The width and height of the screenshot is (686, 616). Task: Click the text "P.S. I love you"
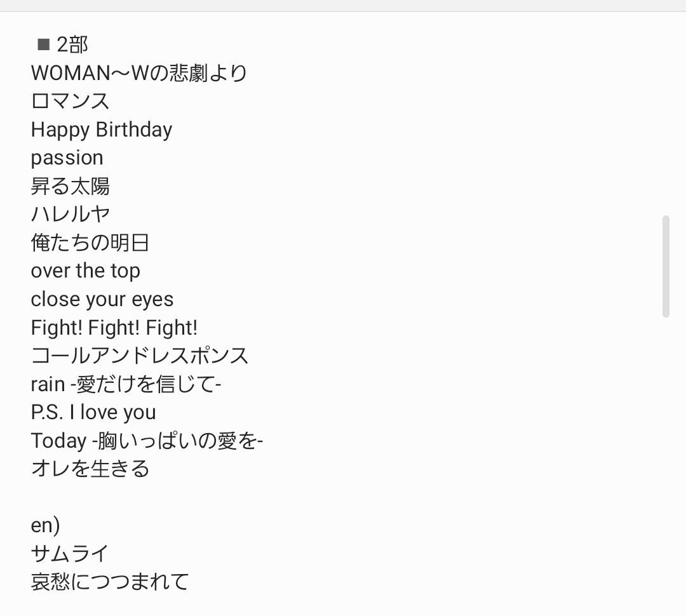93,413
